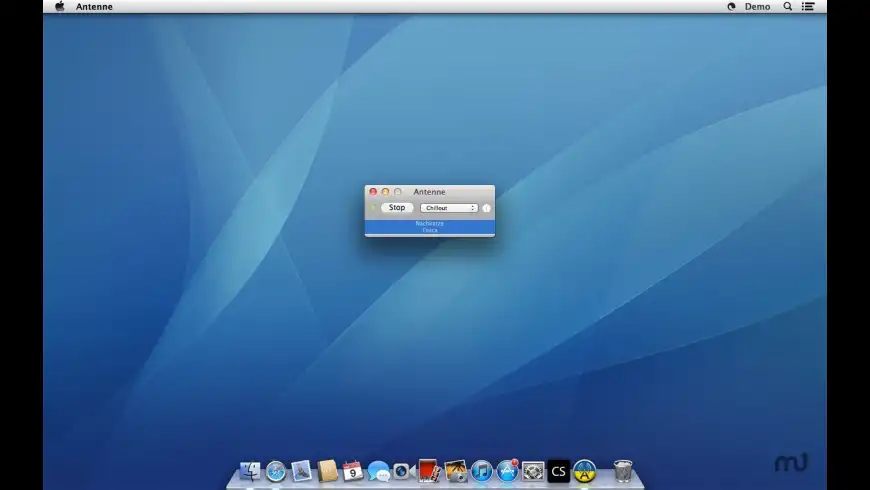Open the Antenne application menu

[x=94, y=7]
